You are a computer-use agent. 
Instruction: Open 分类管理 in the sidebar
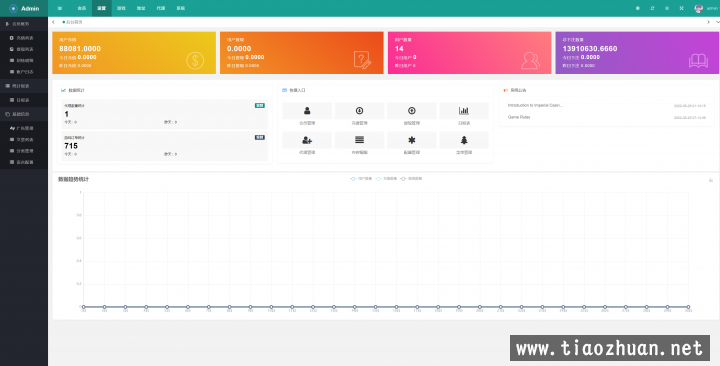click(24, 151)
